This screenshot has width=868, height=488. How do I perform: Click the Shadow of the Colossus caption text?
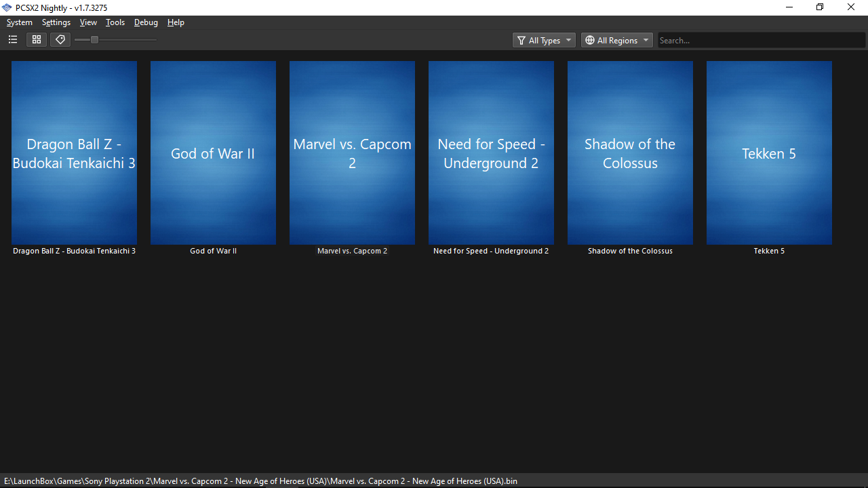[x=630, y=251]
